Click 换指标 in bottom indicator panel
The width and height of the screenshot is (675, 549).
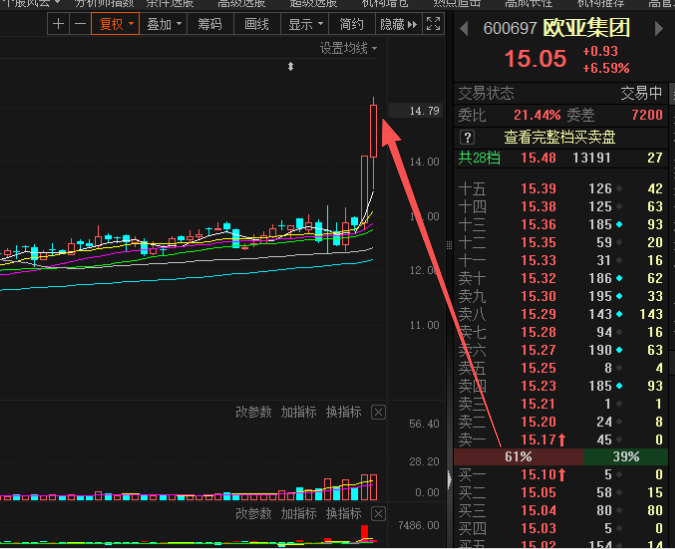344,514
